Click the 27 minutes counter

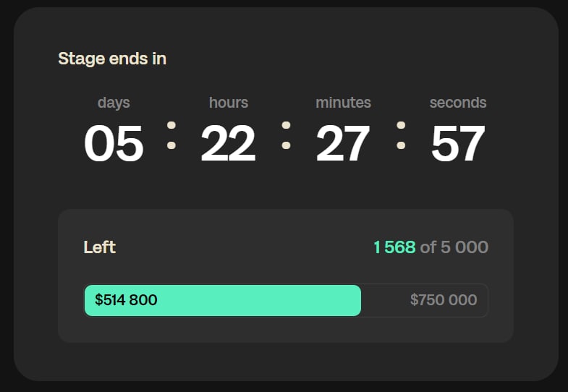click(343, 143)
